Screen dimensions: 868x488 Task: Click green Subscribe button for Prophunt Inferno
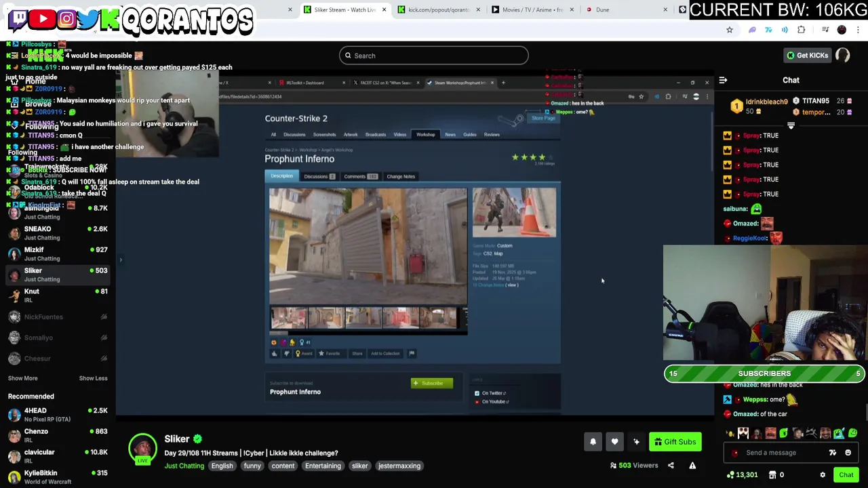[x=432, y=384]
